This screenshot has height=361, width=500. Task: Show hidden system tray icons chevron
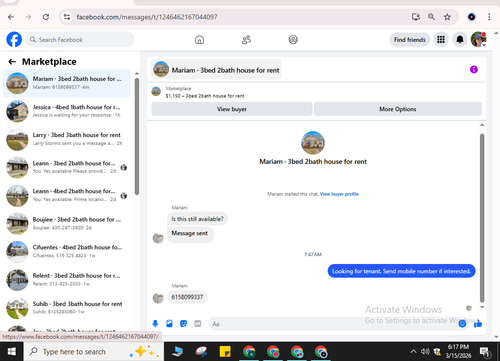(x=413, y=351)
